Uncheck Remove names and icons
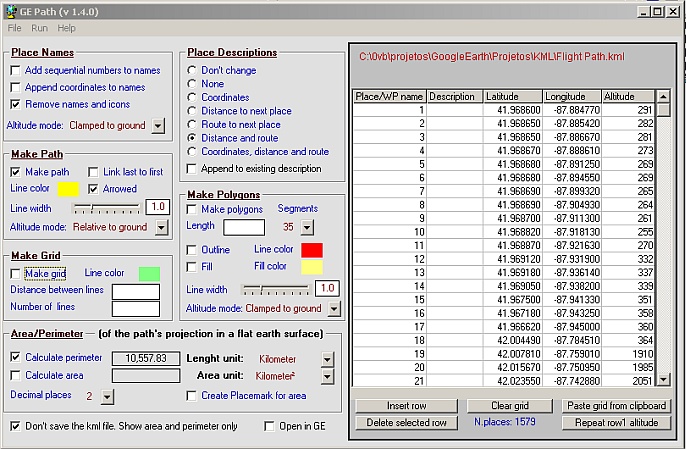The width and height of the screenshot is (686, 449). coord(15,104)
